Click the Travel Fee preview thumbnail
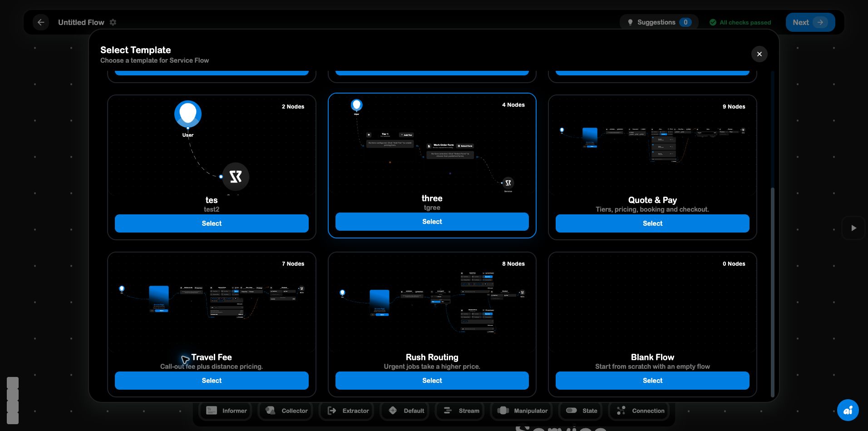The image size is (868, 431). (212, 303)
